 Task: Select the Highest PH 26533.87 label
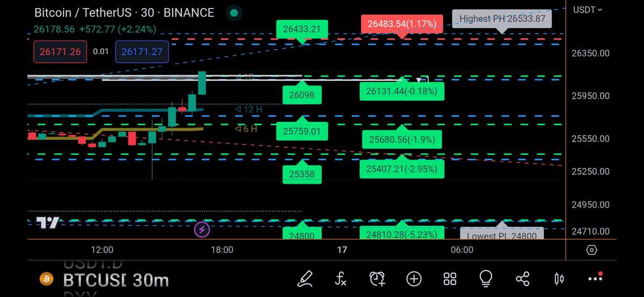coord(502,19)
